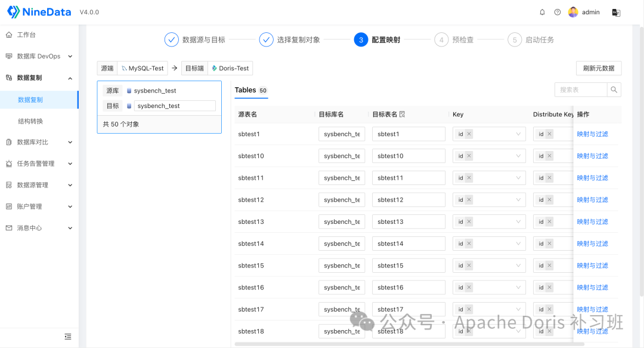Click the admin user avatar

point(573,12)
